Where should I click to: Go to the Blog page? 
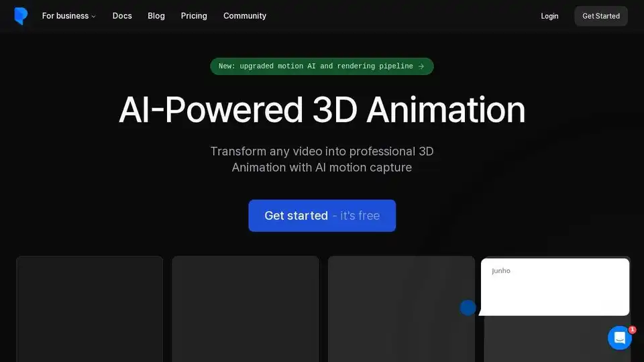pyautogui.click(x=156, y=16)
